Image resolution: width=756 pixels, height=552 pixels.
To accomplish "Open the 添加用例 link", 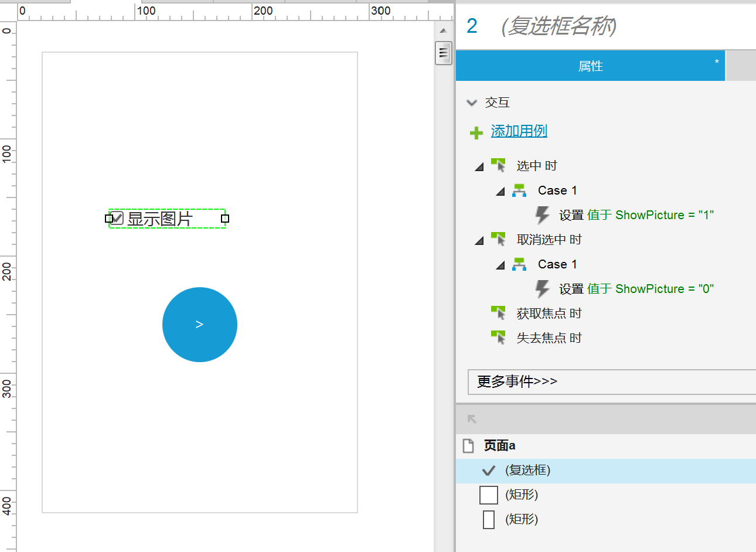I will (519, 131).
